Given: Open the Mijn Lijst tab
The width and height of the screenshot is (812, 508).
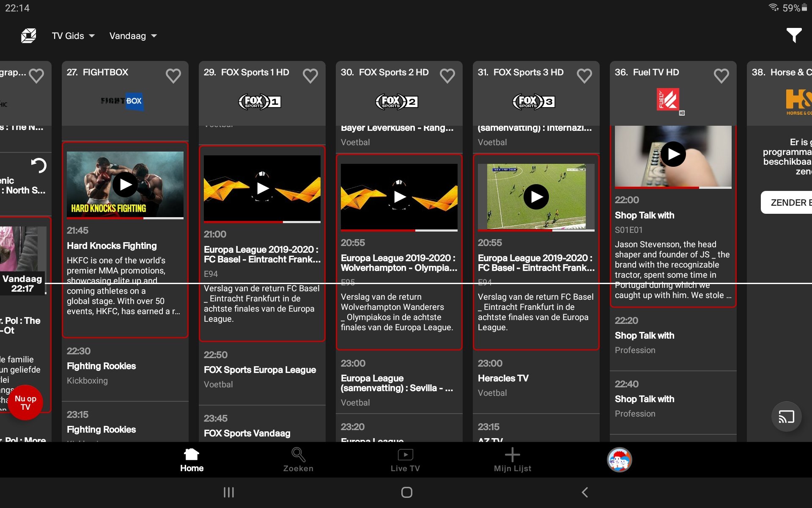Looking at the screenshot, I should 513,460.
